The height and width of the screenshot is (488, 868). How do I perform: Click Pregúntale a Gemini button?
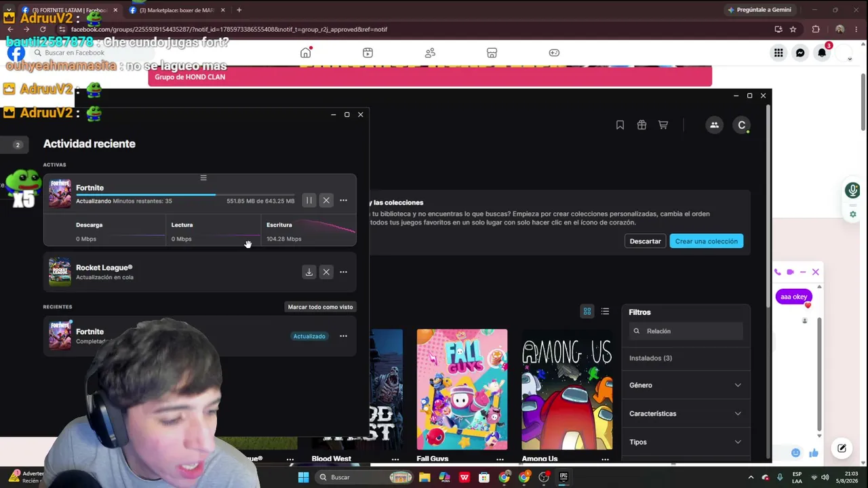(x=759, y=10)
